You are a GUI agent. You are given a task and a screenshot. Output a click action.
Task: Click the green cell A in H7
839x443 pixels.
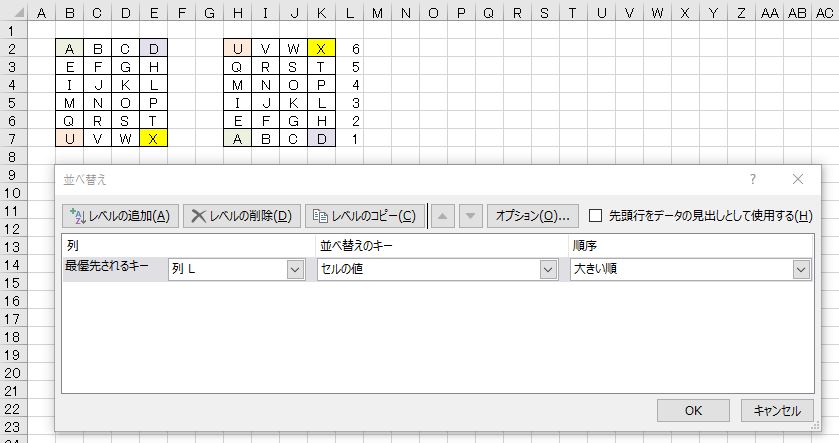[x=238, y=139]
